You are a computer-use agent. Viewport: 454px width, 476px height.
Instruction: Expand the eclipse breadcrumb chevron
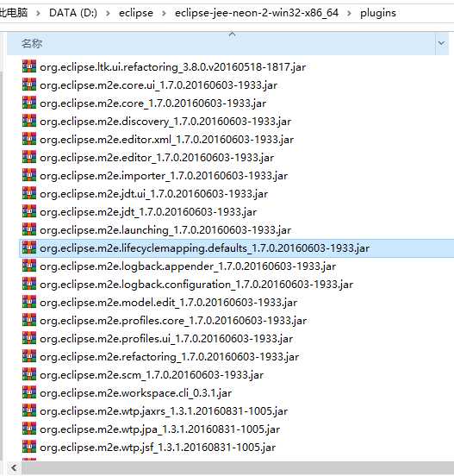164,13
